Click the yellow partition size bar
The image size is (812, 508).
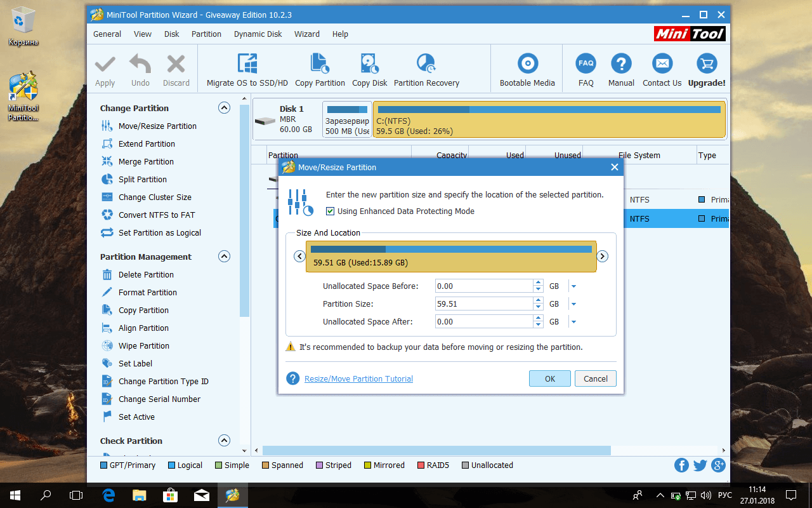coord(451,257)
